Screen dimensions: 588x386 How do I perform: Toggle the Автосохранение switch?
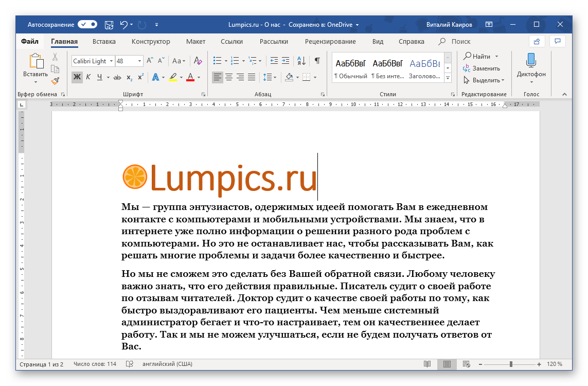click(x=87, y=24)
